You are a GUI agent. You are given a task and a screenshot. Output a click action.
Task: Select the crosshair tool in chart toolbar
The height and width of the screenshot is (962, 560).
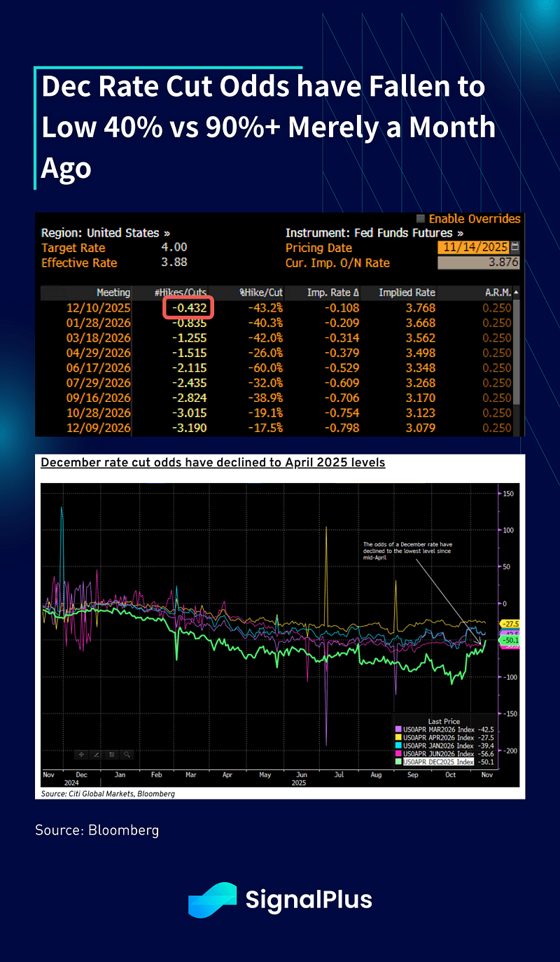tap(81, 755)
